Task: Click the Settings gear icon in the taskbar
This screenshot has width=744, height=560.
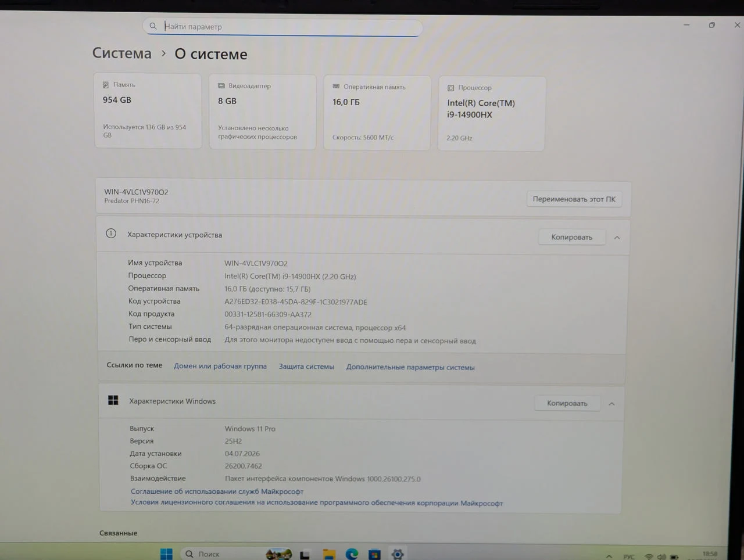Action: (398, 554)
